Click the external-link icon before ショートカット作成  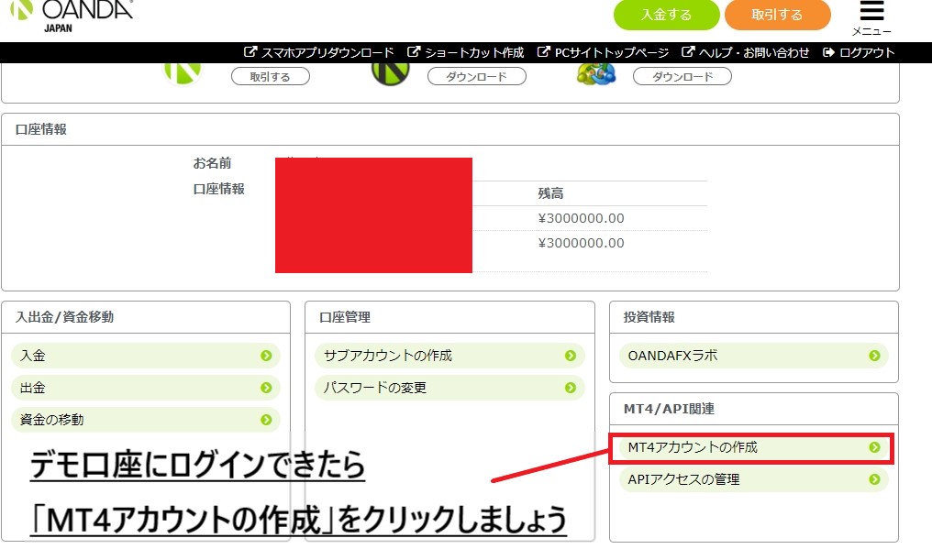click(x=413, y=51)
